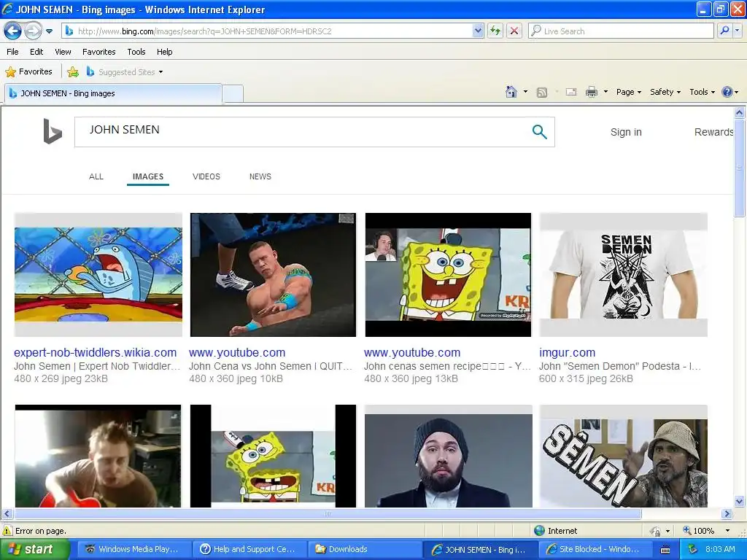
Task: Click the browser Forward arrow button
Action: [x=33, y=31]
